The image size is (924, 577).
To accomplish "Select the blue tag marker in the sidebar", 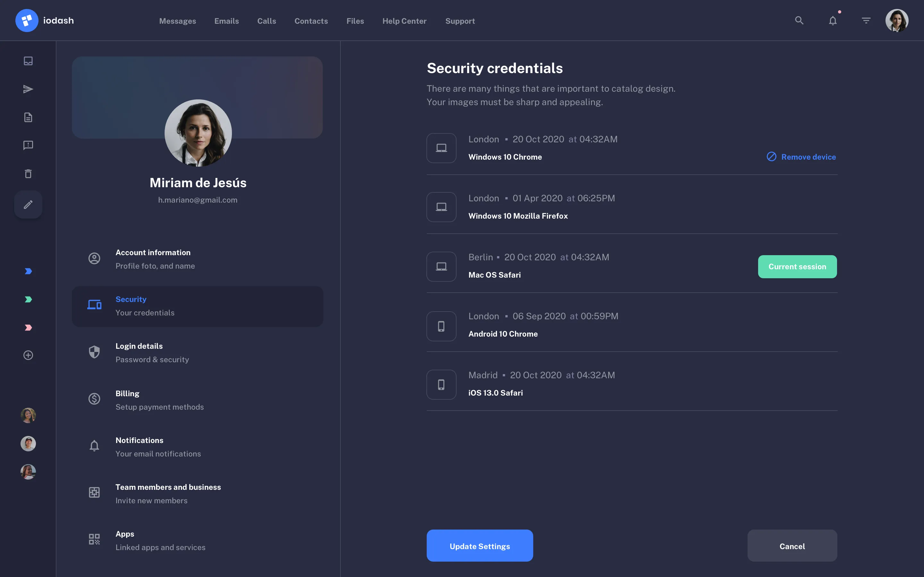I will point(28,271).
